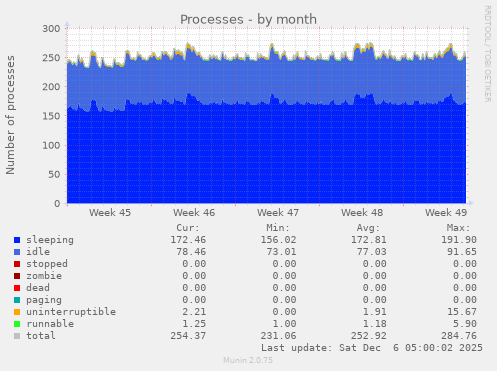Click the y-axis value 300

tap(51, 29)
